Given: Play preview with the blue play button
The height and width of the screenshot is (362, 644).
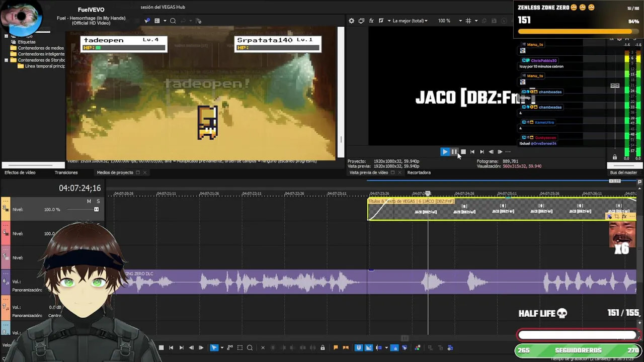Looking at the screenshot, I should (x=445, y=151).
